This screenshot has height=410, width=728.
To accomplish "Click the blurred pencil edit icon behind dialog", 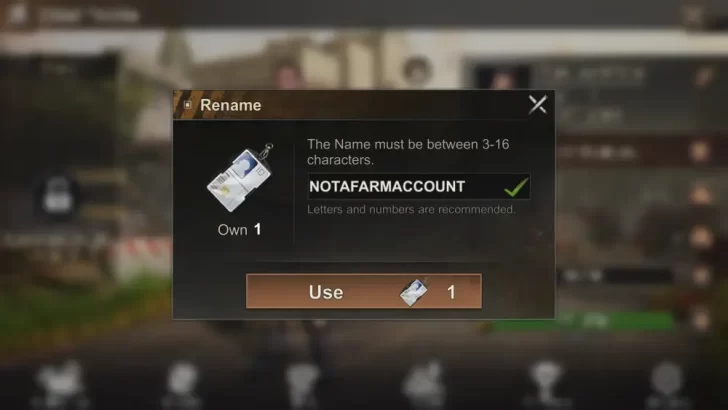I will tap(704, 75).
